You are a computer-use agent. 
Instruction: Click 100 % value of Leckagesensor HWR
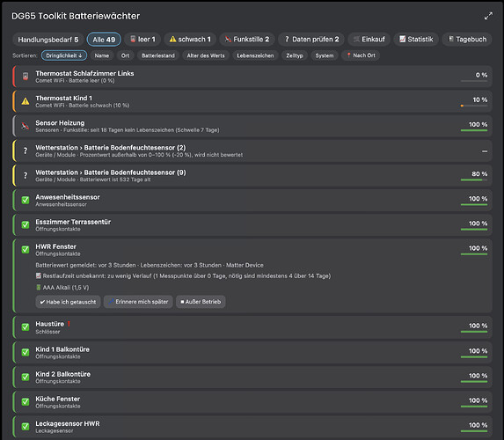click(478, 425)
